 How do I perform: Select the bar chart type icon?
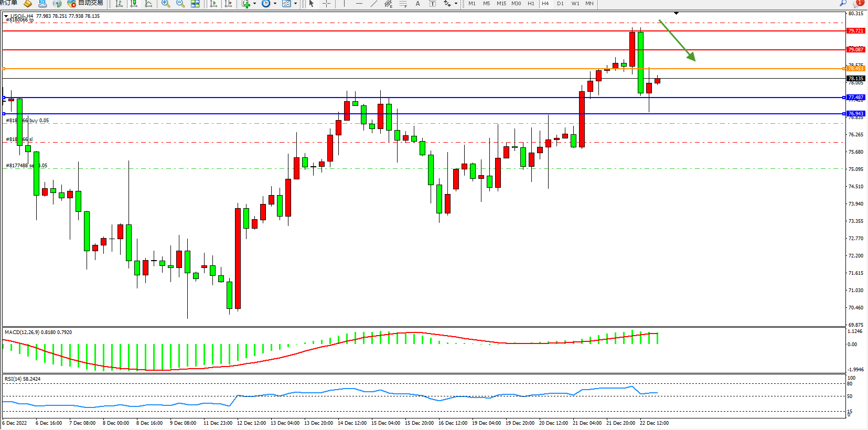pyautogui.click(x=119, y=4)
